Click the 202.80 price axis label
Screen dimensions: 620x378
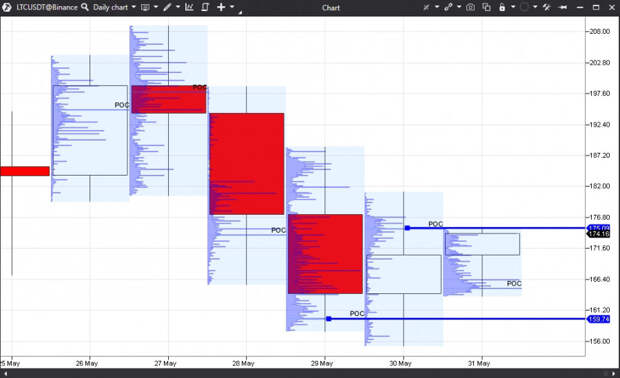pyautogui.click(x=599, y=62)
